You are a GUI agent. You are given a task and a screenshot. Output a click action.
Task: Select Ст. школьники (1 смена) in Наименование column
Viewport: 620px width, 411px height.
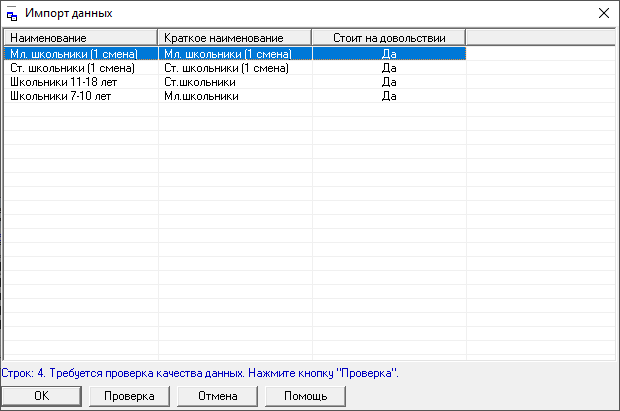(x=71, y=68)
